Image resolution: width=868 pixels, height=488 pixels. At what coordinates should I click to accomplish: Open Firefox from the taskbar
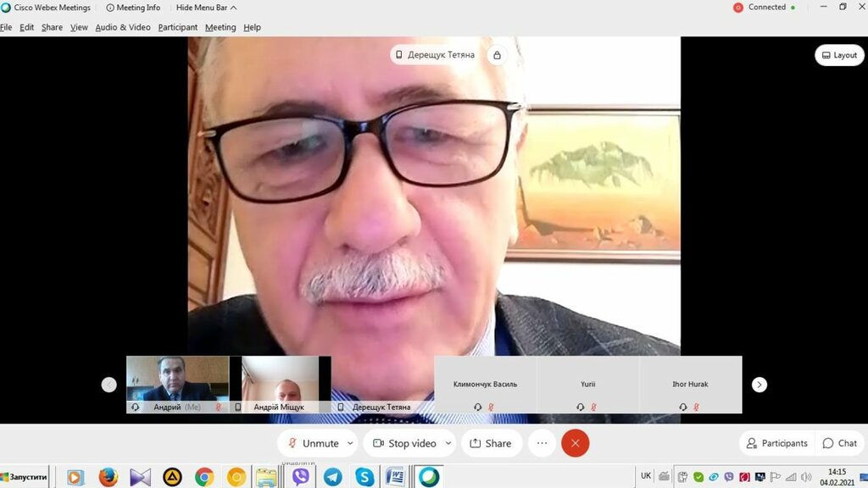[x=108, y=477]
